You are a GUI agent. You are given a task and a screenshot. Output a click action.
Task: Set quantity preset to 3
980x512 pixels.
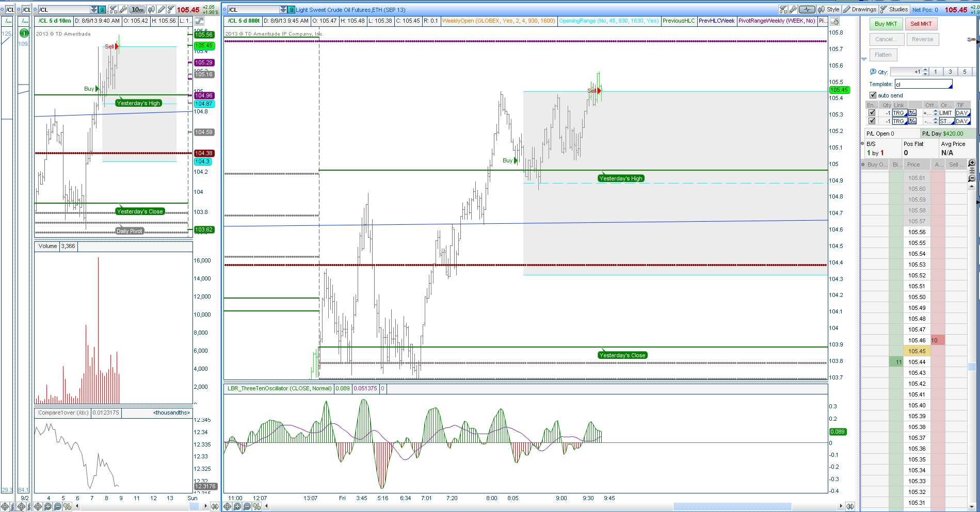(x=950, y=72)
